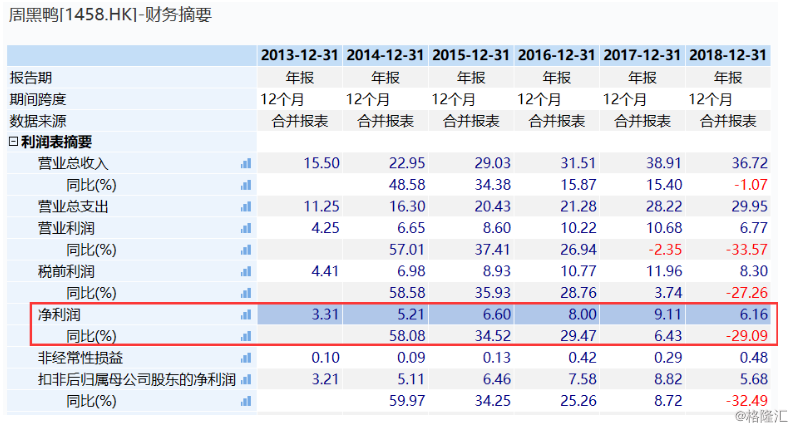Open chart icon for 税前利润 row
The width and height of the screenshot is (795, 430).
[x=246, y=271]
